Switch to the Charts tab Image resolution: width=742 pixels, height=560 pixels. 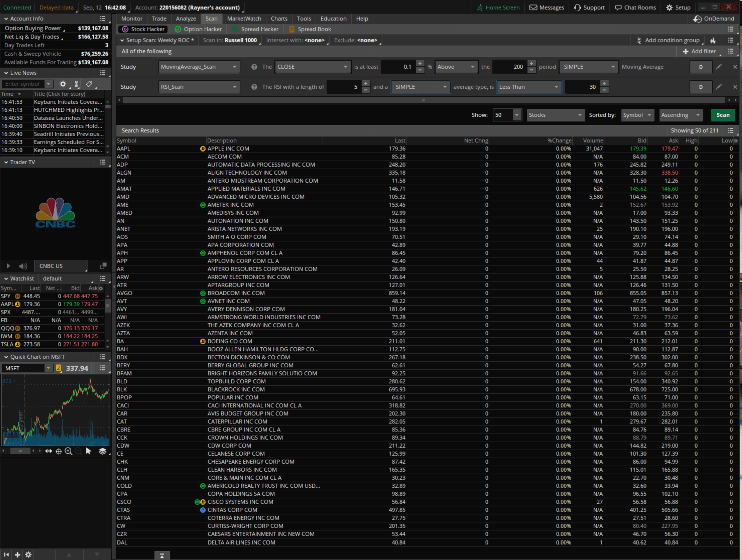coord(279,19)
